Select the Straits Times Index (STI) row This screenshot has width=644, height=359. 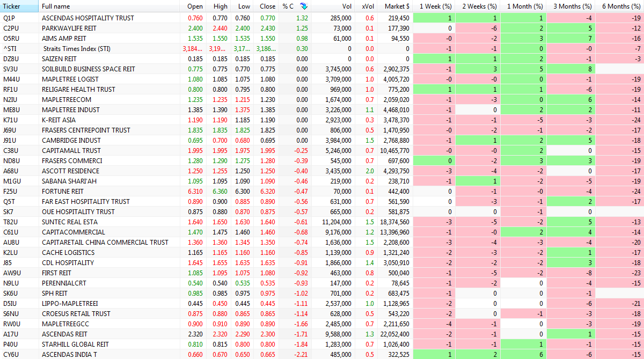[79, 49]
